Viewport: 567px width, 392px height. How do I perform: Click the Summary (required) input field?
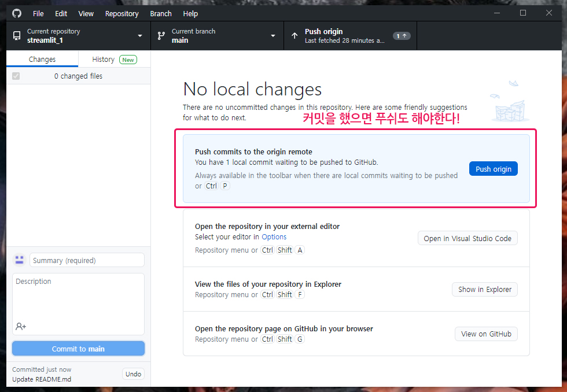point(87,260)
